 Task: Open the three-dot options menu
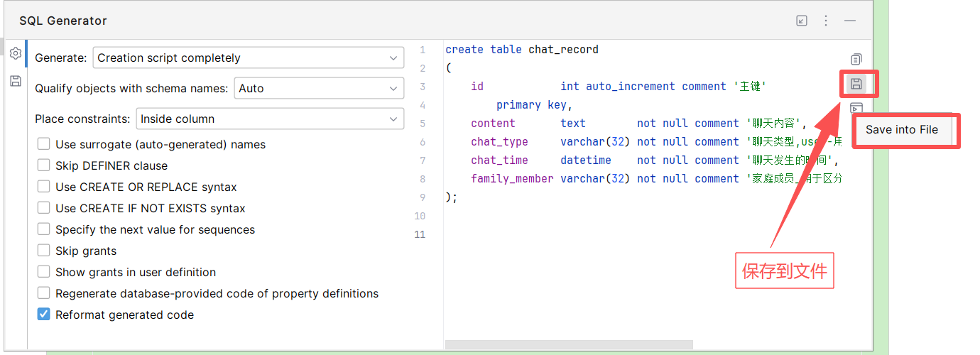pos(826,21)
